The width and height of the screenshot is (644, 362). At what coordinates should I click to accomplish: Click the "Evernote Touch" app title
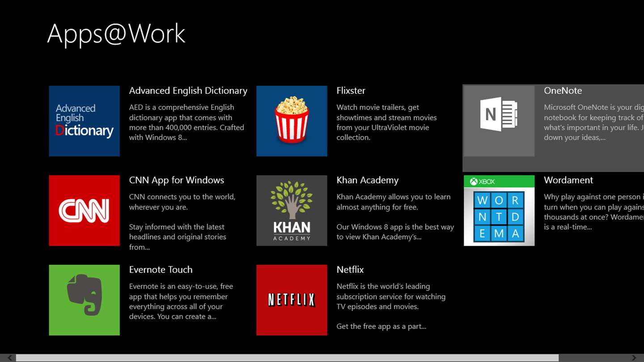tap(161, 269)
